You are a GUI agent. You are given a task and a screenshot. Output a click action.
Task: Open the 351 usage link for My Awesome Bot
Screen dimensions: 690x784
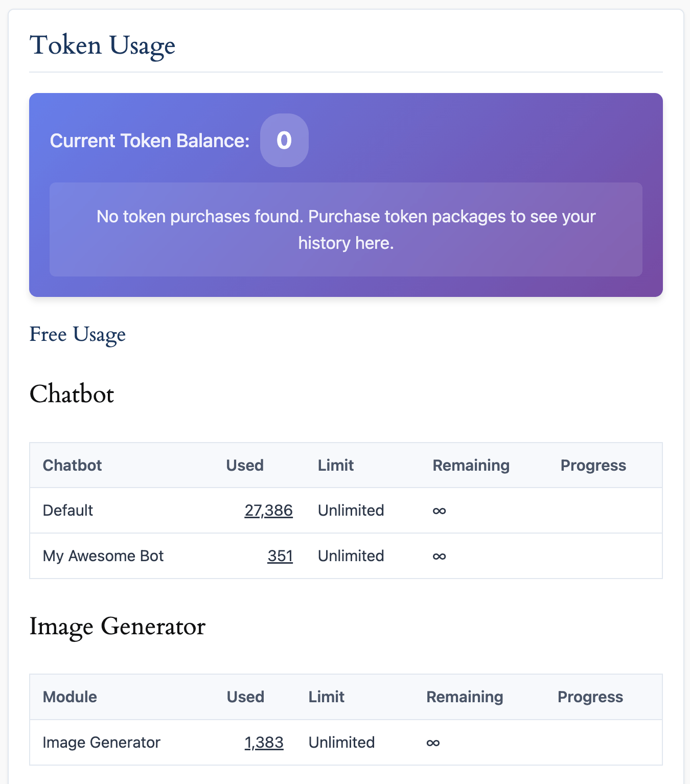tap(280, 556)
